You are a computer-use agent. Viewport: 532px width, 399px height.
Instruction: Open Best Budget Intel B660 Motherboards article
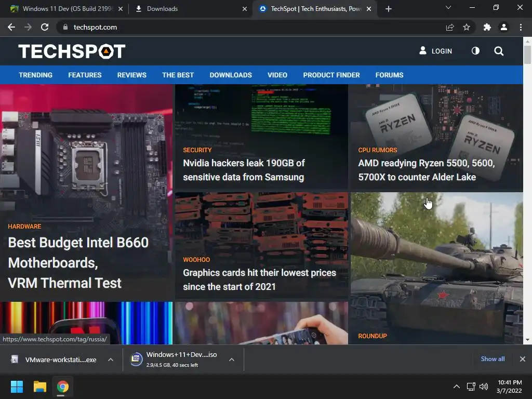(x=78, y=262)
